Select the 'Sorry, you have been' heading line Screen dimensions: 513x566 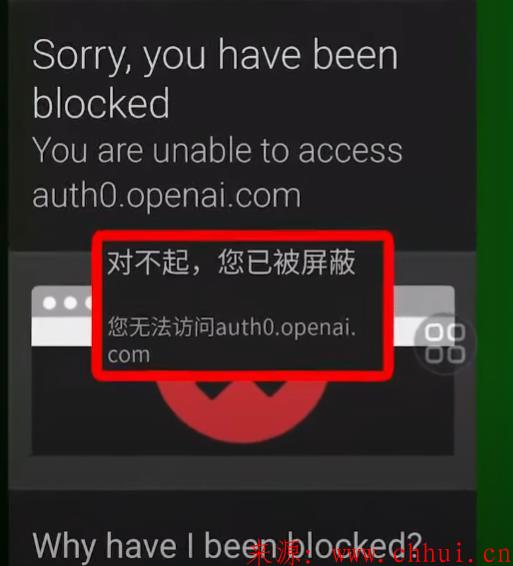coord(215,57)
